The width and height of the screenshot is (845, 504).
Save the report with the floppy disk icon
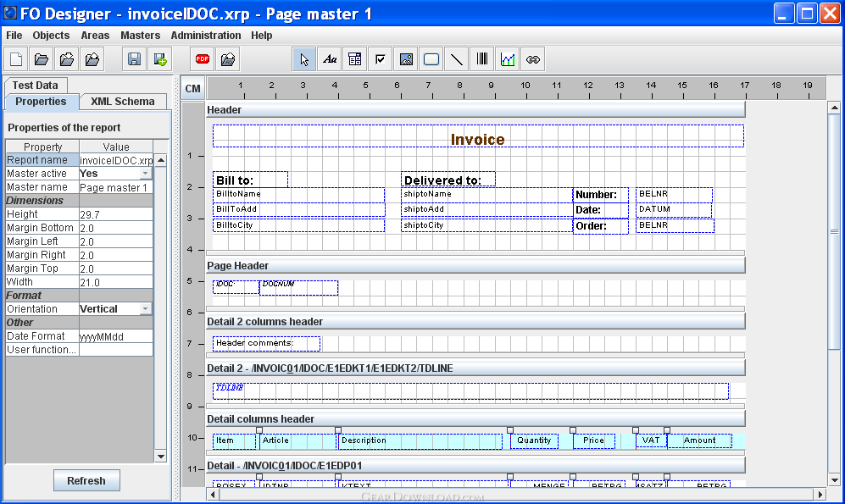click(x=134, y=59)
